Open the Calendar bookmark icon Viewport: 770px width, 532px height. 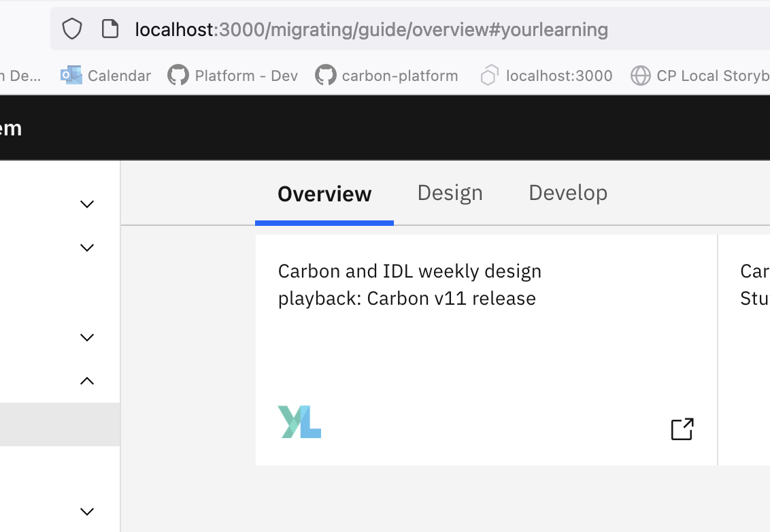click(x=69, y=75)
